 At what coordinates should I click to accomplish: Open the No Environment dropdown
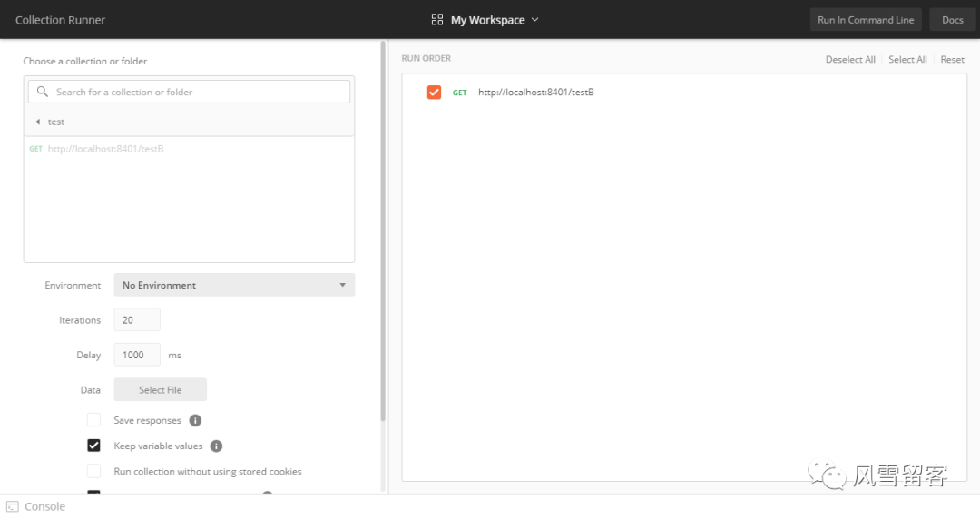pos(234,285)
